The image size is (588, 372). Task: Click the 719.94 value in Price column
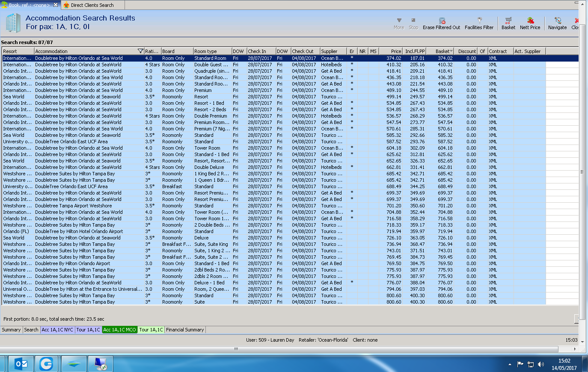[394, 231]
